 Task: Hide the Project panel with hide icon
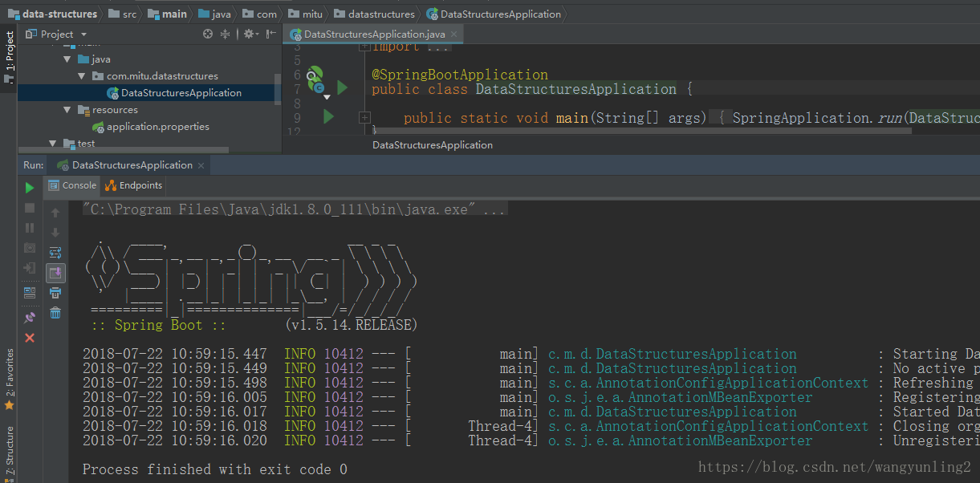(269, 34)
